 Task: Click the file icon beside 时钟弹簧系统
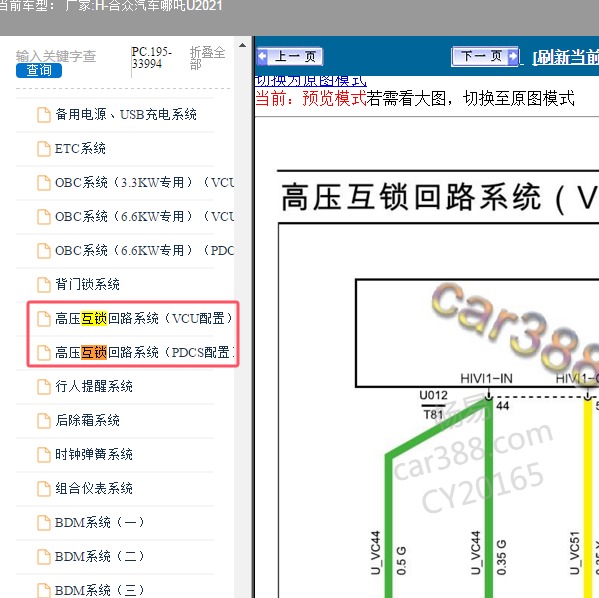(x=44, y=455)
